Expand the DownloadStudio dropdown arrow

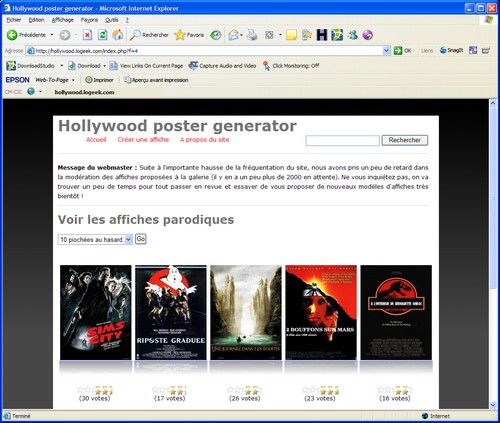pyautogui.click(x=62, y=66)
